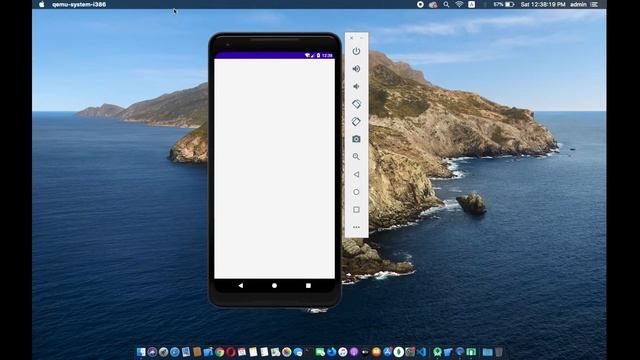The width and height of the screenshot is (640, 360).
Task: Open the date and time menu
Action: [x=543, y=4]
